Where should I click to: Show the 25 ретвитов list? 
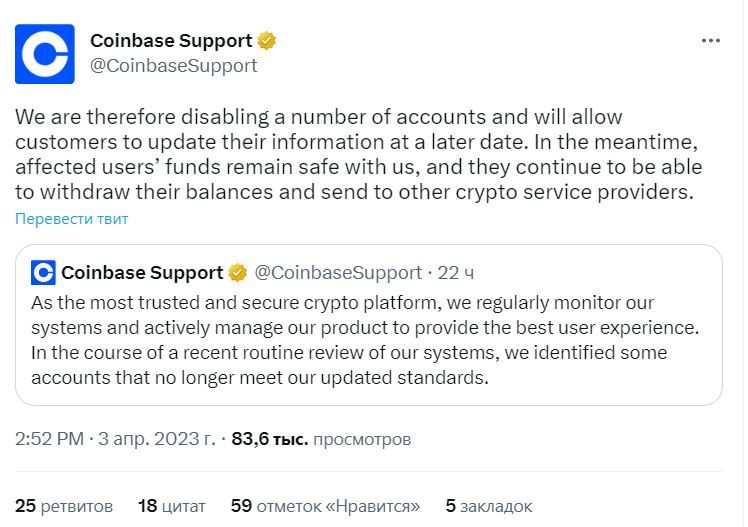(x=64, y=506)
